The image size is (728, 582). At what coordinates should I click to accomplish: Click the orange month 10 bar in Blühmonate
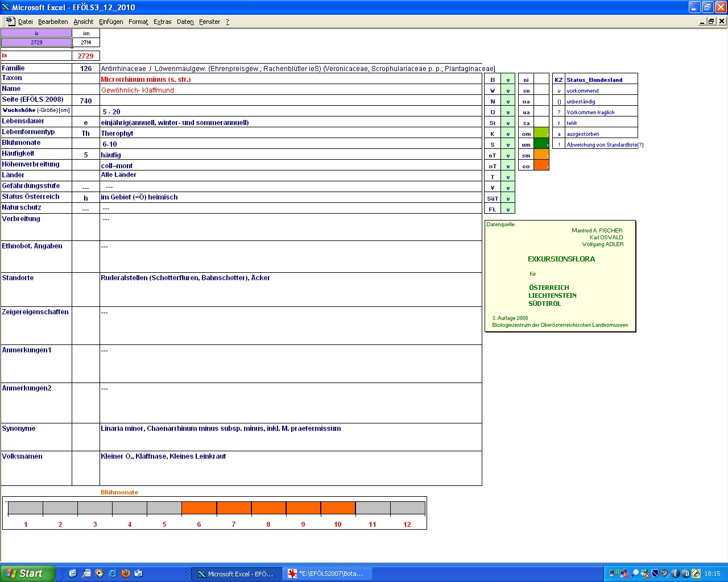pos(338,508)
